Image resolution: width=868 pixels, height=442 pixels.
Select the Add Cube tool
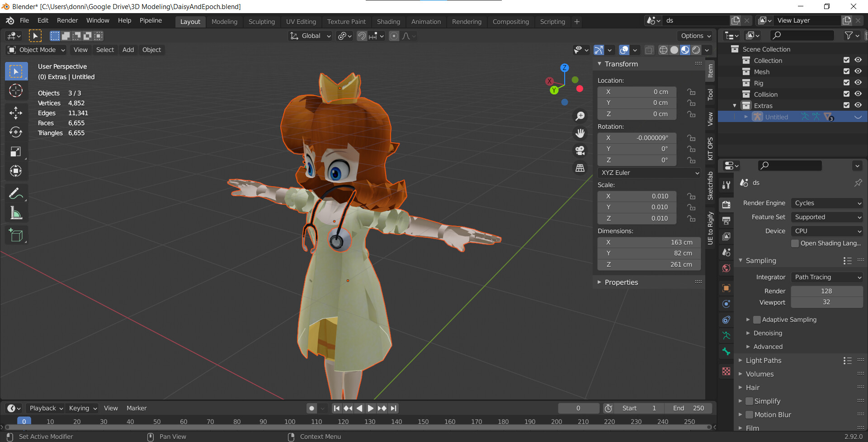[16, 235]
